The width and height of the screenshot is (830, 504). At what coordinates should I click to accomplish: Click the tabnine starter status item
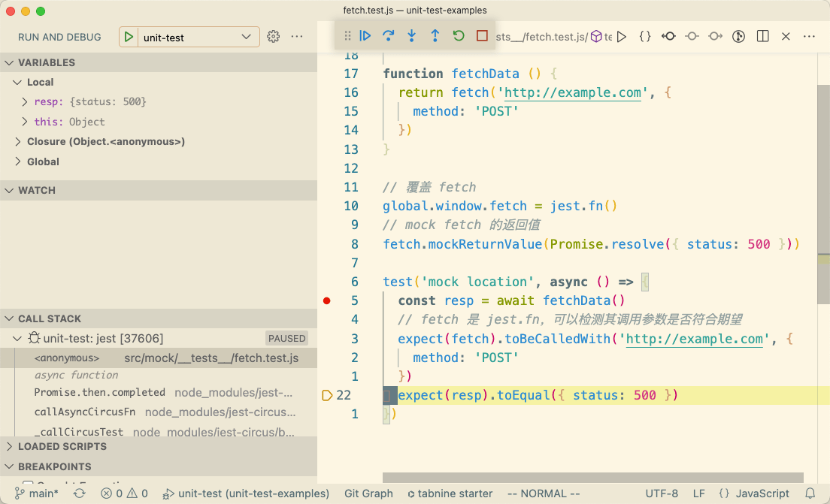point(450,493)
